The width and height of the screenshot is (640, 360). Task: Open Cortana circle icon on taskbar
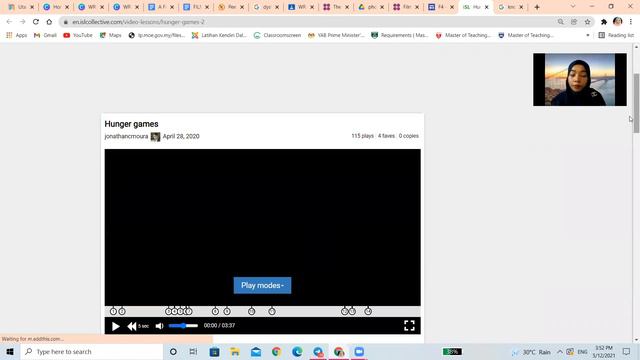(x=173, y=352)
